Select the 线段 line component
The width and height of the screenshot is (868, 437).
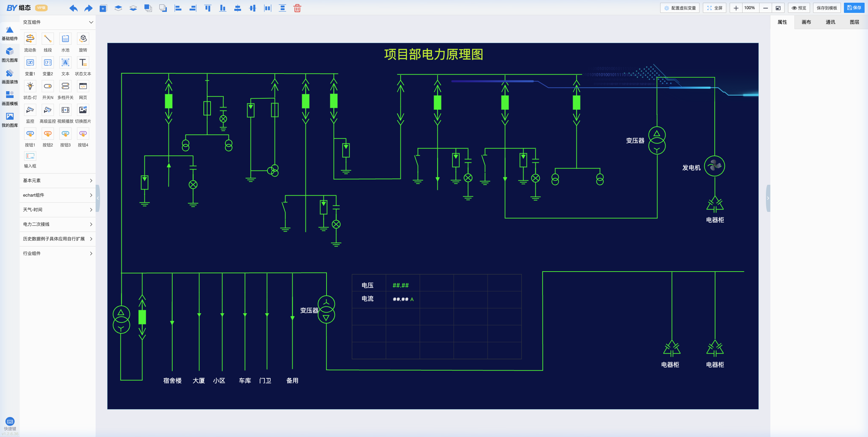coord(48,42)
